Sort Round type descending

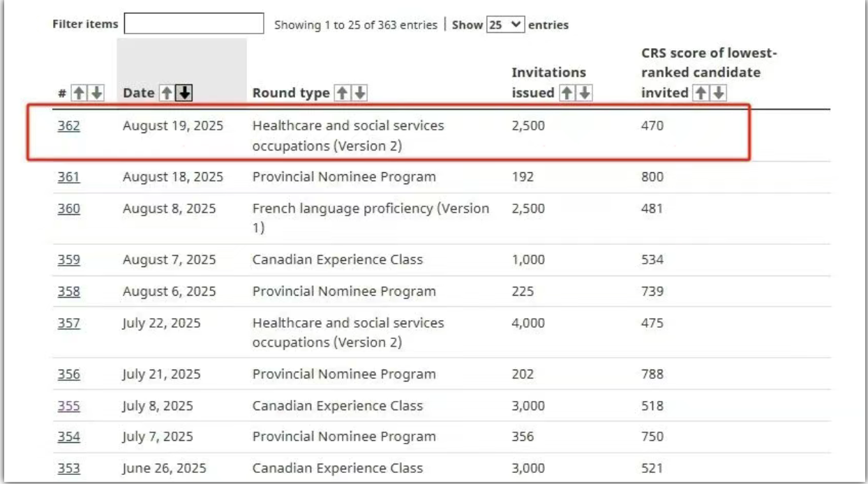[x=359, y=93]
